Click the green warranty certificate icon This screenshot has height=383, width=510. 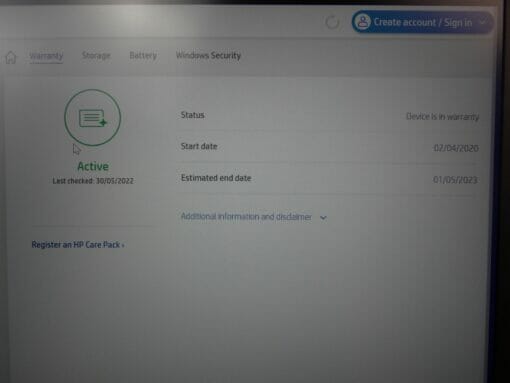[92, 118]
